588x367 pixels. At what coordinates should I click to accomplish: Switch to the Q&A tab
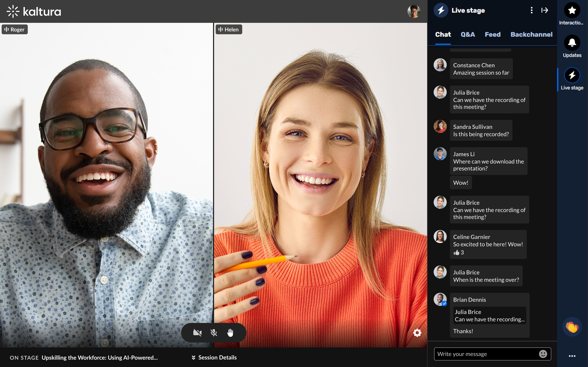pos(468,34)
